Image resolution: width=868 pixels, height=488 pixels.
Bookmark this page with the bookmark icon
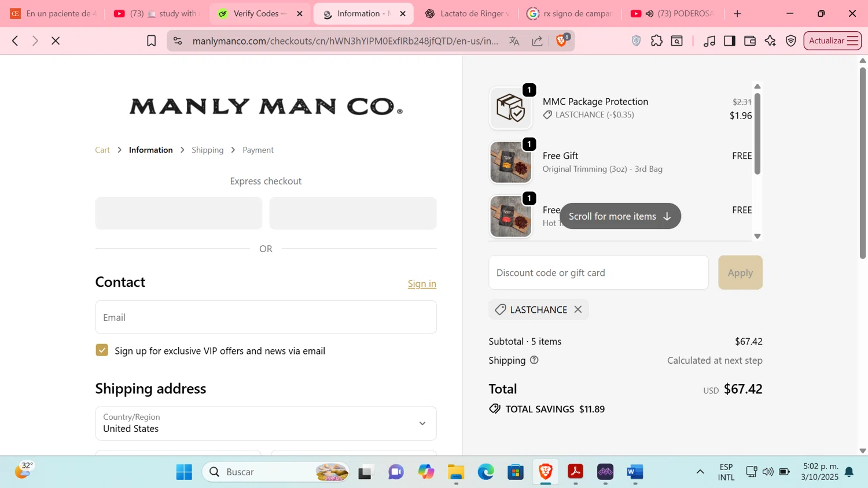[151, 40]
